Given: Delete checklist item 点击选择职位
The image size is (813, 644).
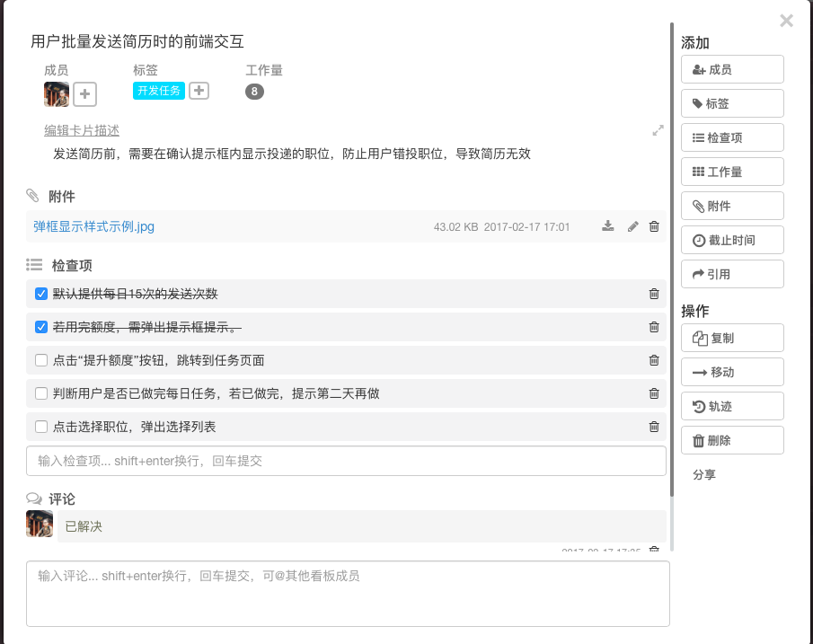Looking at the screenshot, I should pyautogui.click(x=654, y=427).
